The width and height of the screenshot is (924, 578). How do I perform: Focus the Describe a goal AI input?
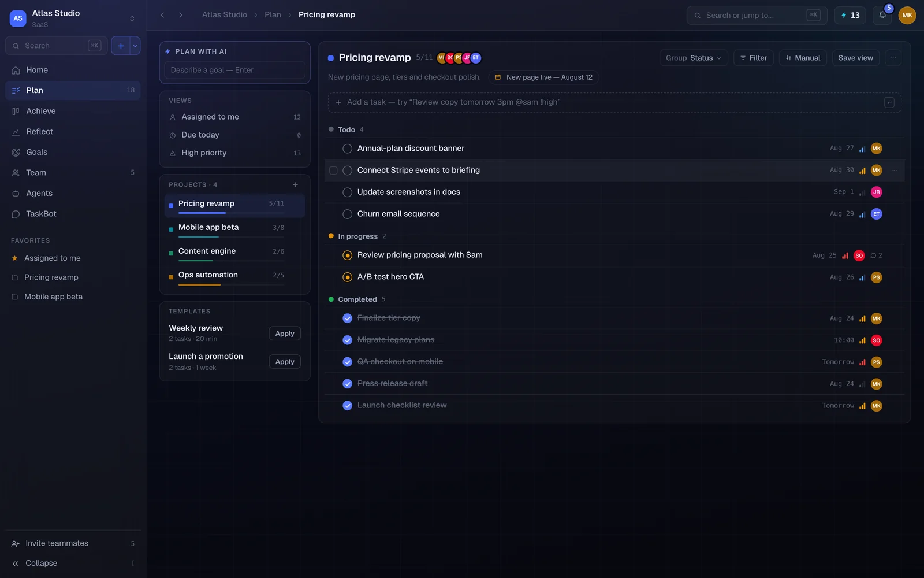click(x=234, y=70)
